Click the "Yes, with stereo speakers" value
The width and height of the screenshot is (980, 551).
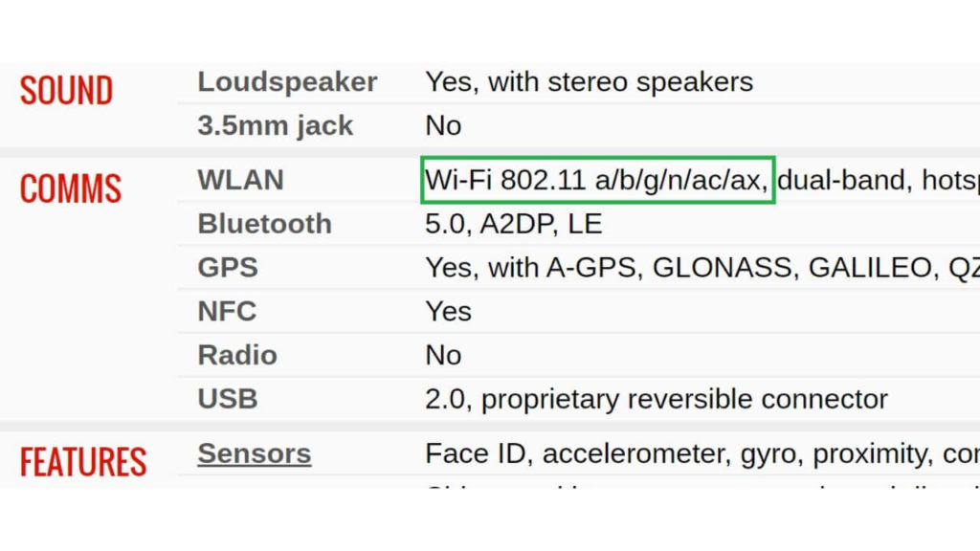pyautogui.click(x=589, y=82)
